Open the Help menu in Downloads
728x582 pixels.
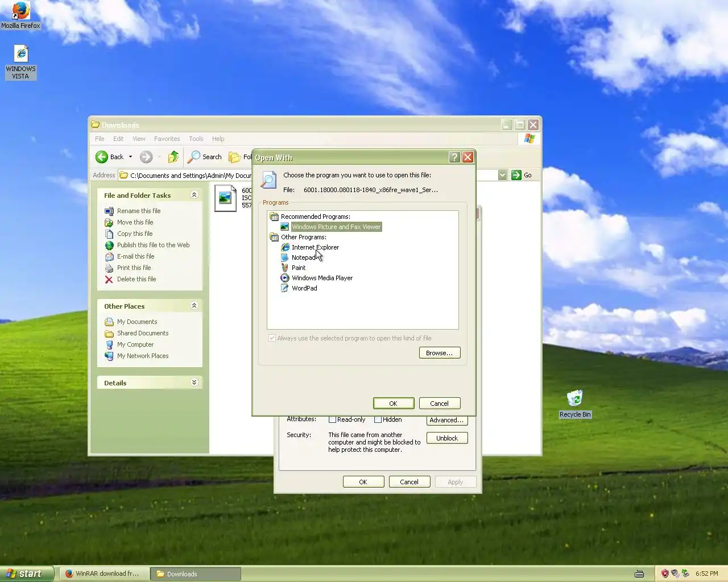click(218, 139)
